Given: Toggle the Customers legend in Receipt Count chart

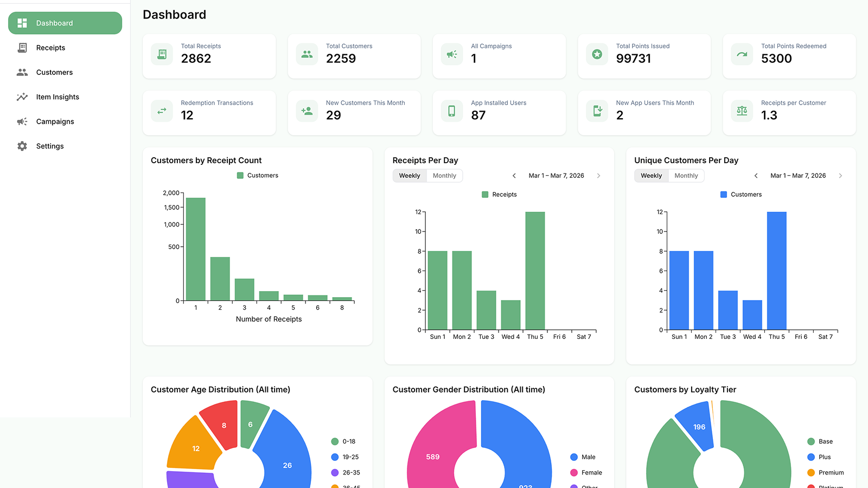Looking at the screenshot, I should coord(258,176).
